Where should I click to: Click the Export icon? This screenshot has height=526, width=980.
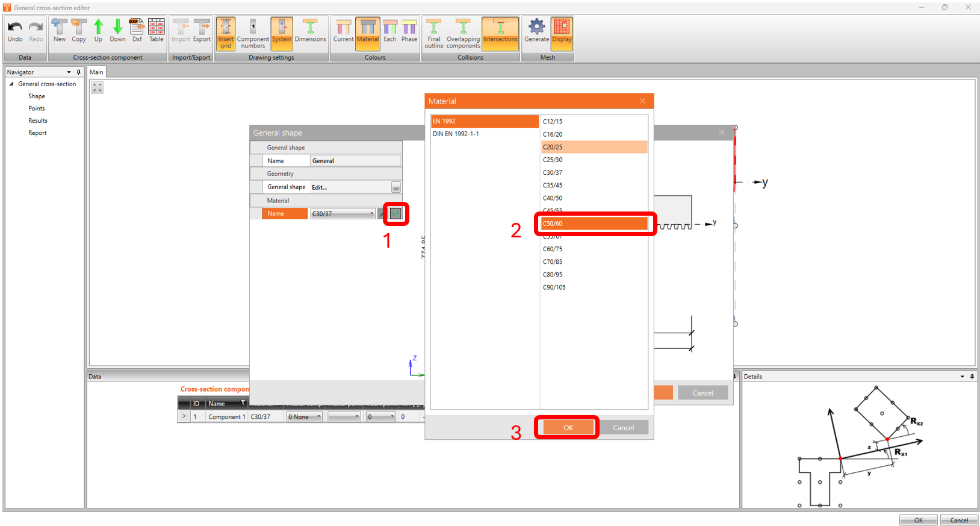tap(202, 31)
